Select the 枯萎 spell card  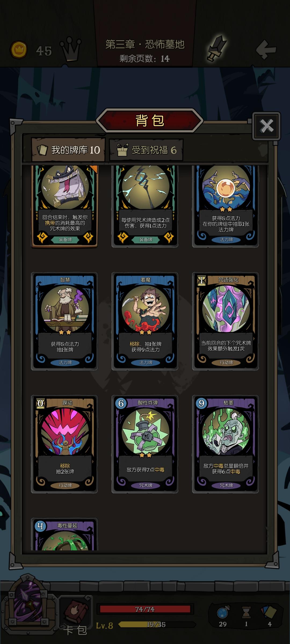[226, 444]
